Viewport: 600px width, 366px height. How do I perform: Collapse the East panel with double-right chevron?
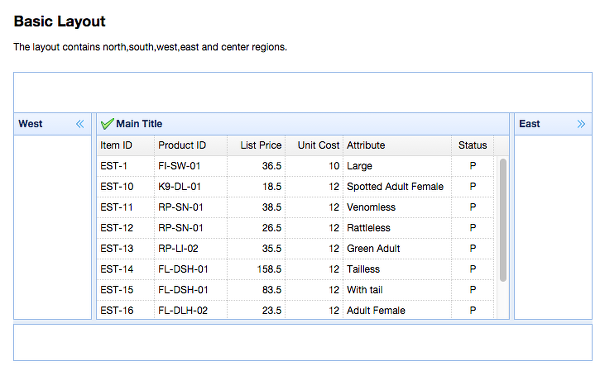coord(581,124)
